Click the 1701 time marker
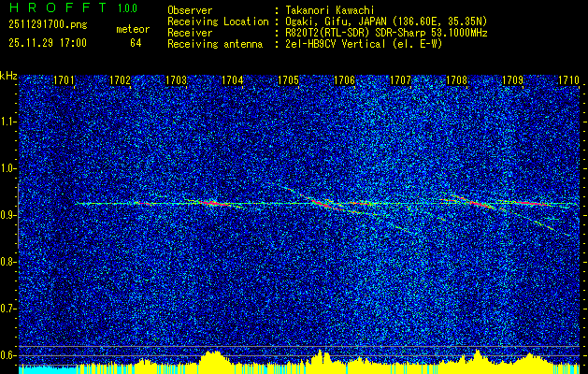The width and height of the screenshot is (588, 374). 64,80
